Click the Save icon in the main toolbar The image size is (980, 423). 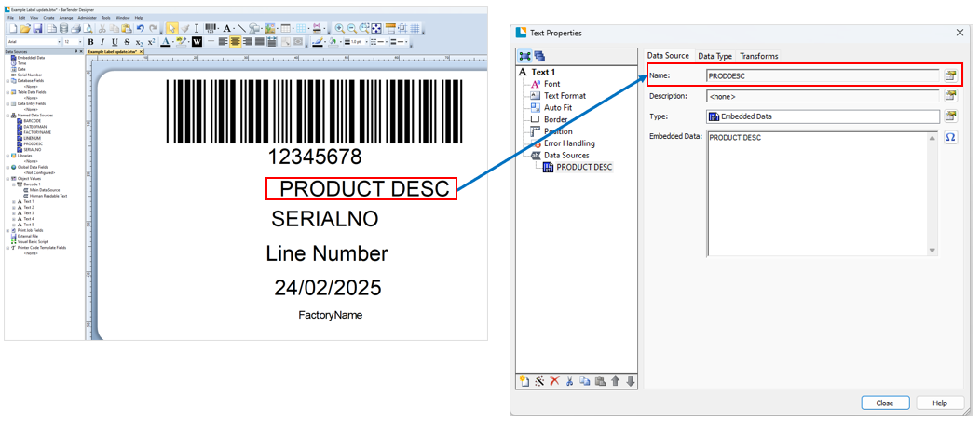coord(37,29)
